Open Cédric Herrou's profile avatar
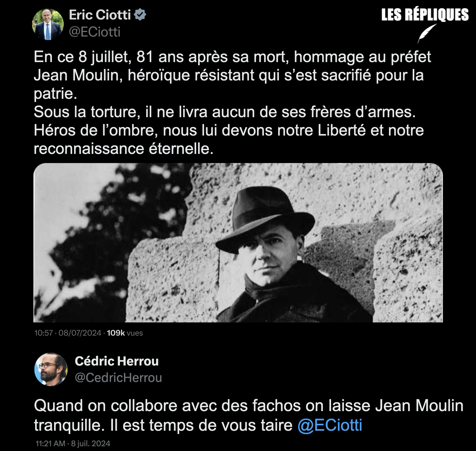 pyautogui.click(x=51, y=369)
